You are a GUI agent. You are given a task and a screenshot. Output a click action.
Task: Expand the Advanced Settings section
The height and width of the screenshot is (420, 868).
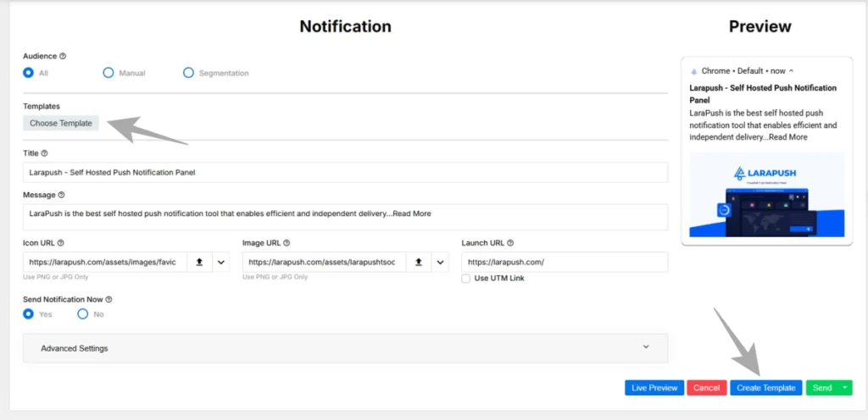pos(346,348)
